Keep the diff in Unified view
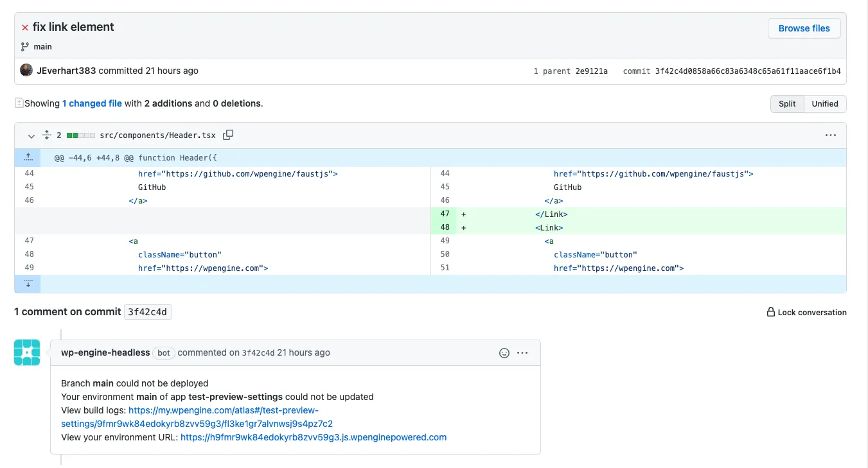Screen dimensions: 868x468 (x=824, y=103)
